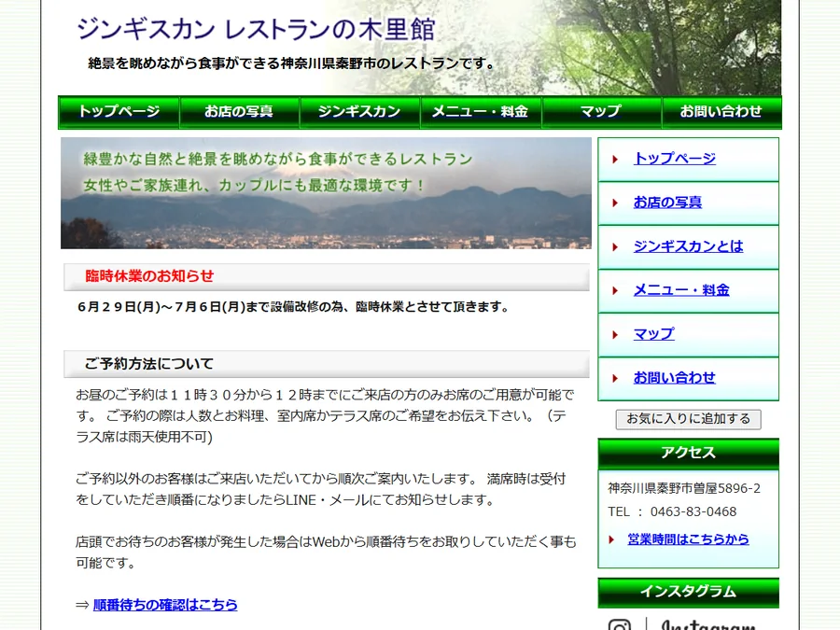
Task: Click the Instagram camera logo icon
Action: click(620, 625)
